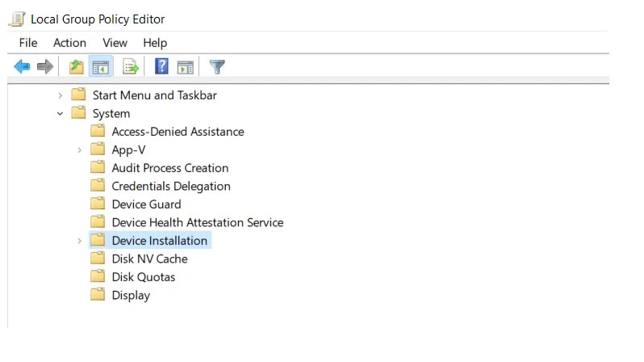Expand the Start Menu and Taskbar node
Image resolution: width=644 pixels, height=362 pixels.
(61, 95)
